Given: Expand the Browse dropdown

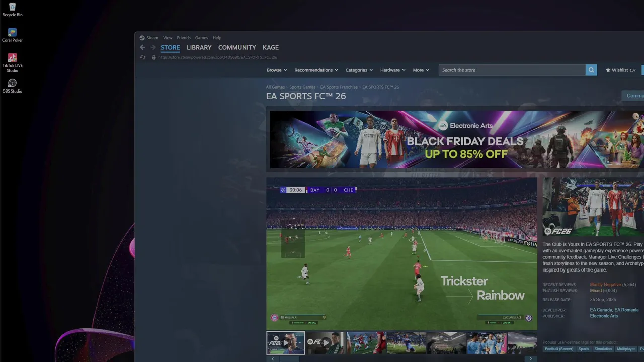Looking at the screenshot, I should (277, 70).
